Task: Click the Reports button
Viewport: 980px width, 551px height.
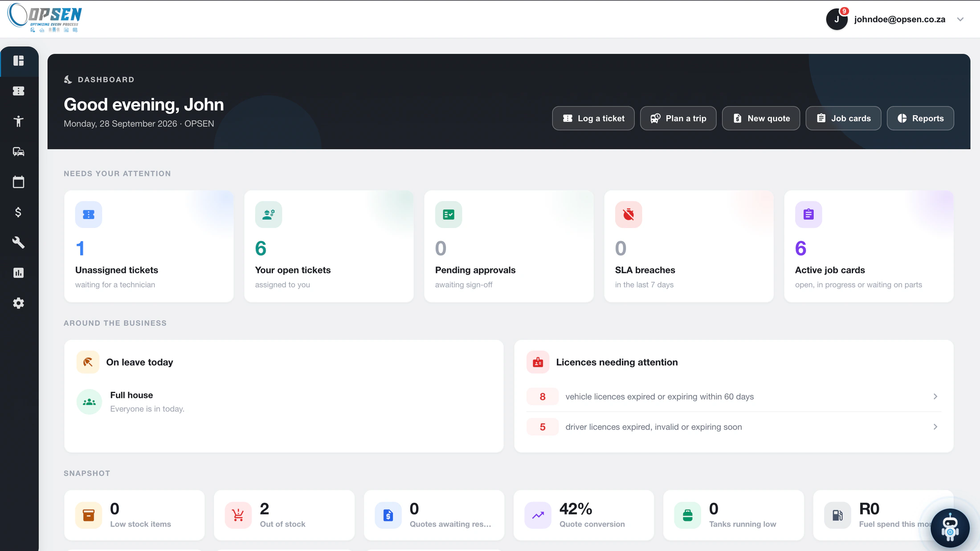Action: [x=920, y=118]
